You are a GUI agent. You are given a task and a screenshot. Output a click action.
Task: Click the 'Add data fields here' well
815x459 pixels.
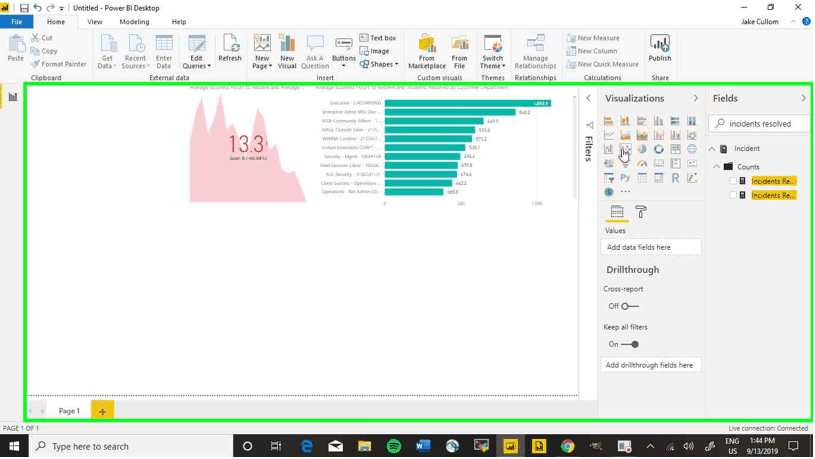coord(651,247)
